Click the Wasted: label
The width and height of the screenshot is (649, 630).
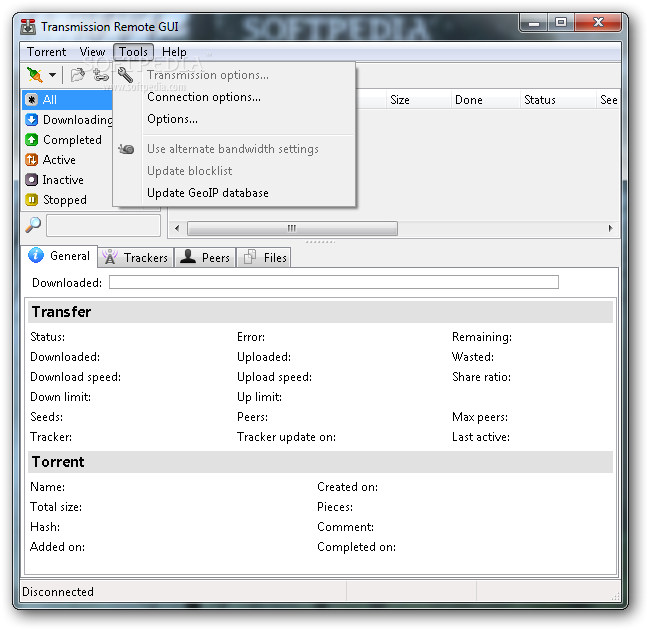coord(473,357)
